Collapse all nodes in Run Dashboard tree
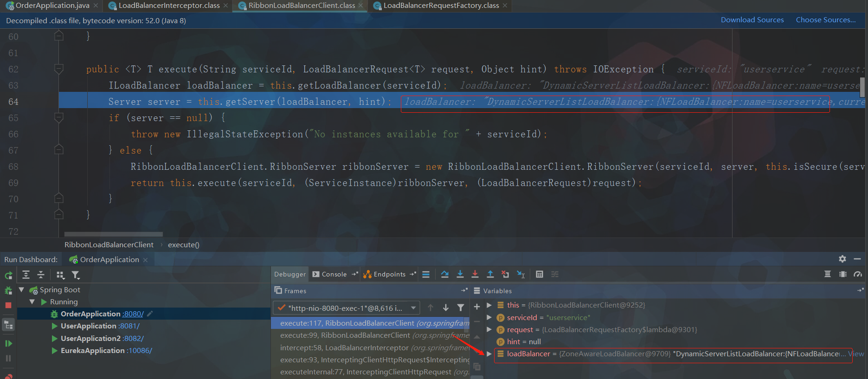The height and width of the screenshot is (379, 868). click(41, 275)
